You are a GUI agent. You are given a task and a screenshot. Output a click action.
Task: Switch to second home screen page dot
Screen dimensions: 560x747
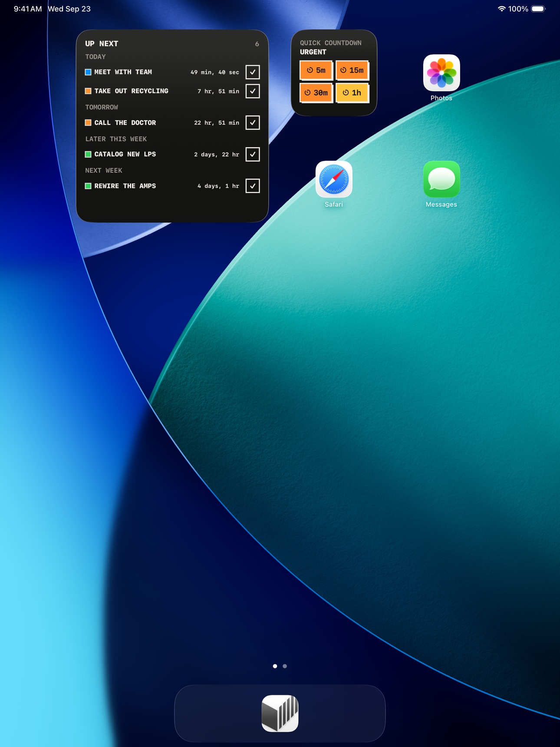(x=285, y=666)
